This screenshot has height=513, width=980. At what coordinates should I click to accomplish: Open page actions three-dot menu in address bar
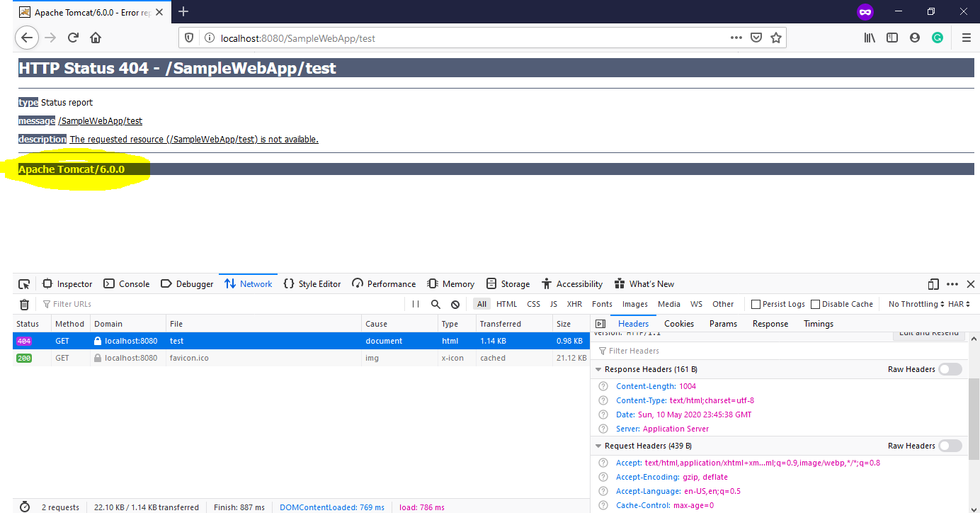[736, 38]
